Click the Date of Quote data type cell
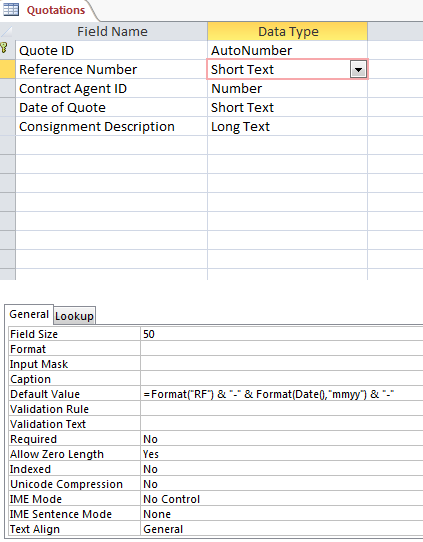This screenshot has width=423, height=542. pyautogui.click(x=288, y=108)
